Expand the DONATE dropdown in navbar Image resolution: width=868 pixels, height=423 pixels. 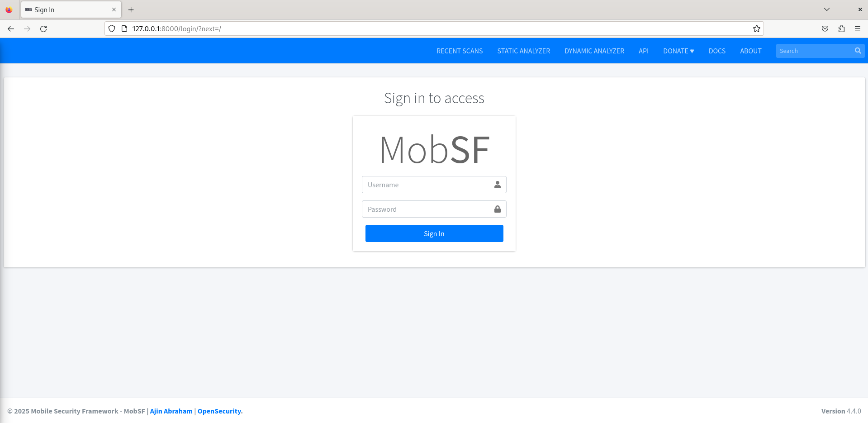(x=678, y=51)
